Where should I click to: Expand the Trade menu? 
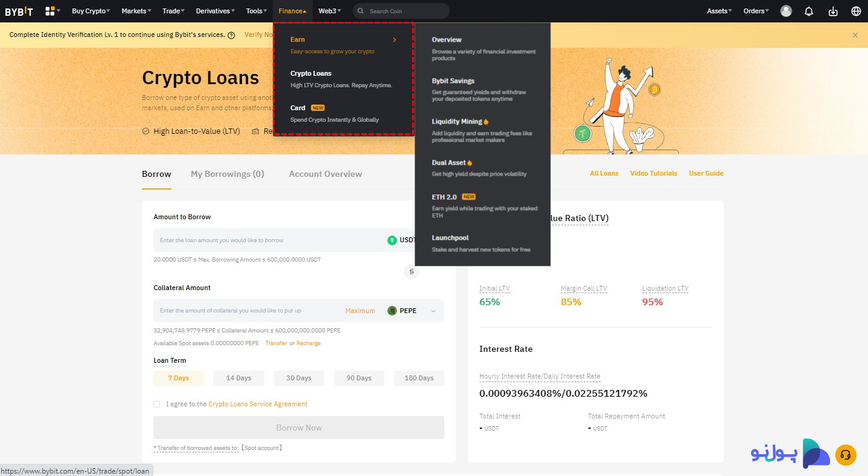173,11
